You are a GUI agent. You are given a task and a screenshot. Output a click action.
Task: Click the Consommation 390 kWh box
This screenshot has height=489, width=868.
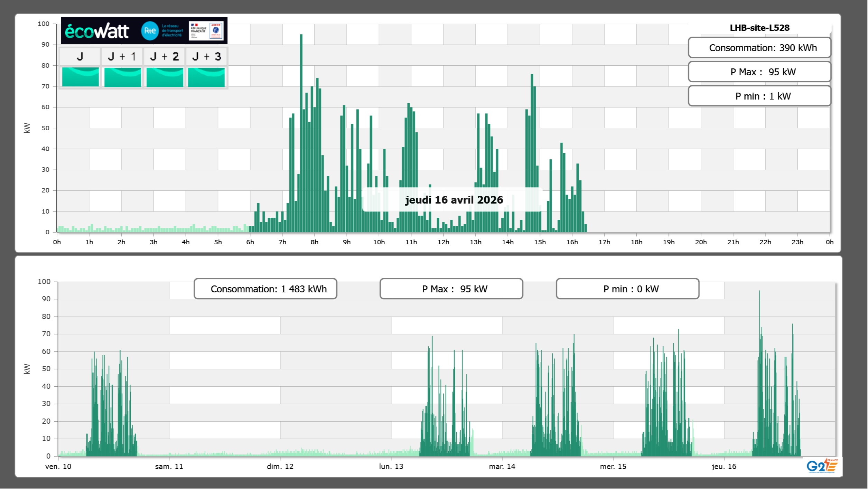point(759,48)
